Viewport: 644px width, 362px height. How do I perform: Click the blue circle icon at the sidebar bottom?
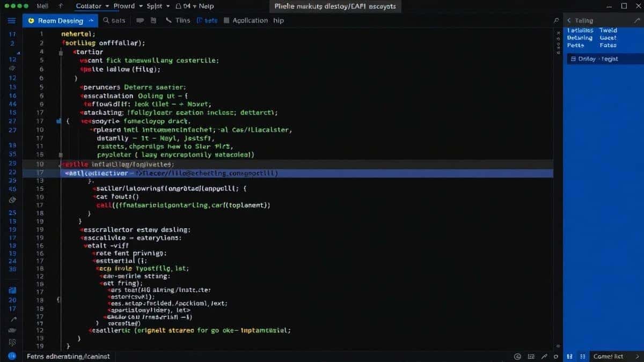[x=12, y=355]
